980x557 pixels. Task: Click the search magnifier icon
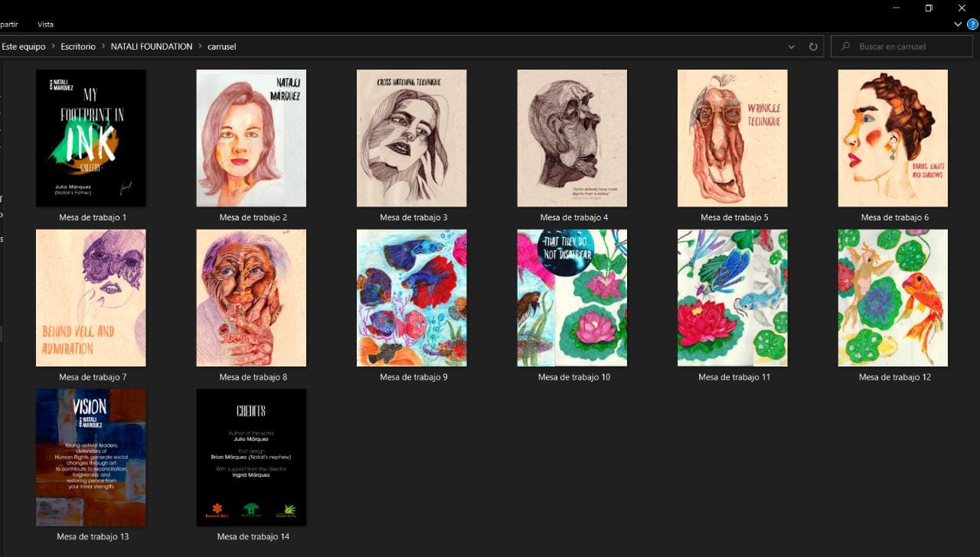tap(845, 47)
